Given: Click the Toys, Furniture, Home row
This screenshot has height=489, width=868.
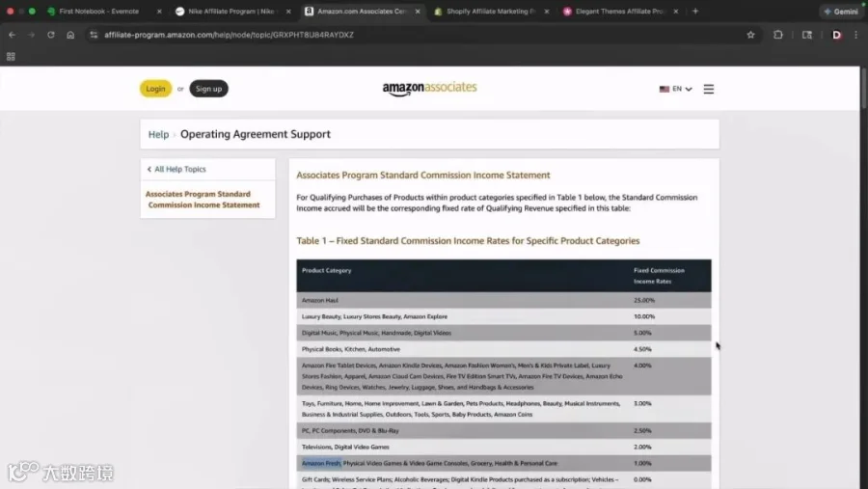Looking at the screenshot, I should pos(503,409).
